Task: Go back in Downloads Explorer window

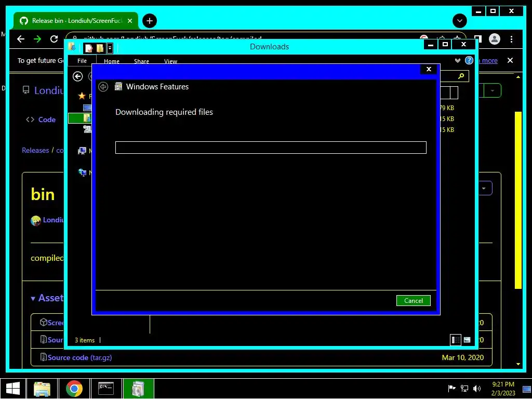Action: tap(78, 76)
